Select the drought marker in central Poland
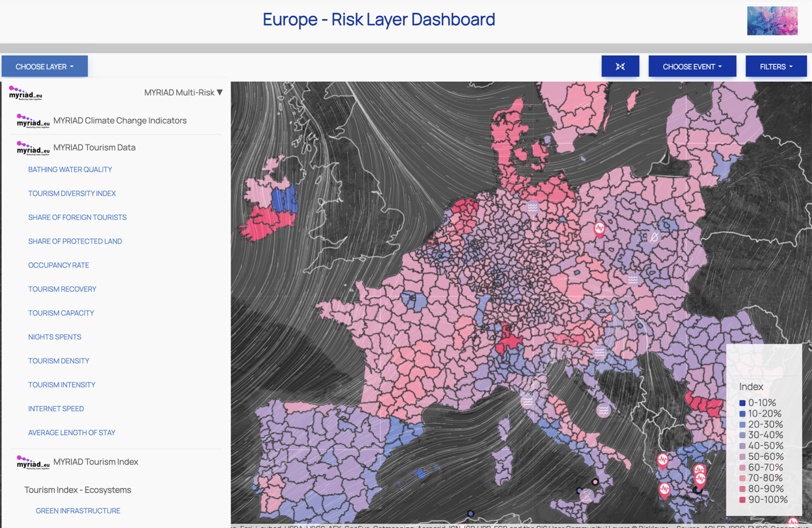This screenshot has height=528, width=812. pyautogui.click(x=654, y=237)
